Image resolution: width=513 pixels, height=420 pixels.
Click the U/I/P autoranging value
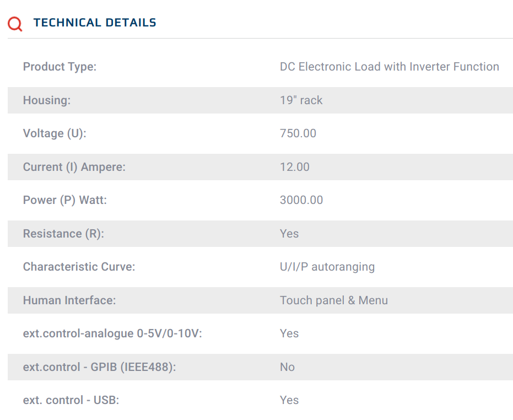(x=327, y=267)
